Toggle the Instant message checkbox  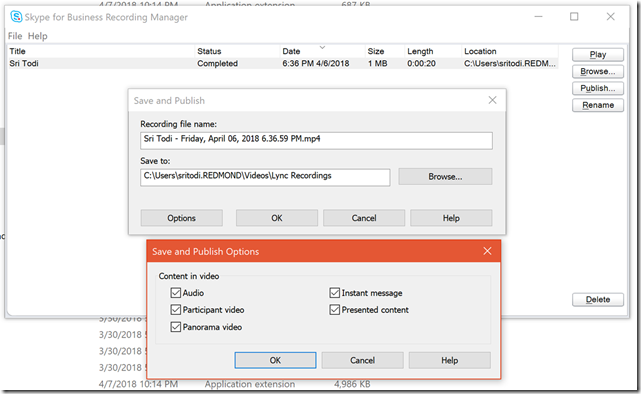tap(335, 293)
